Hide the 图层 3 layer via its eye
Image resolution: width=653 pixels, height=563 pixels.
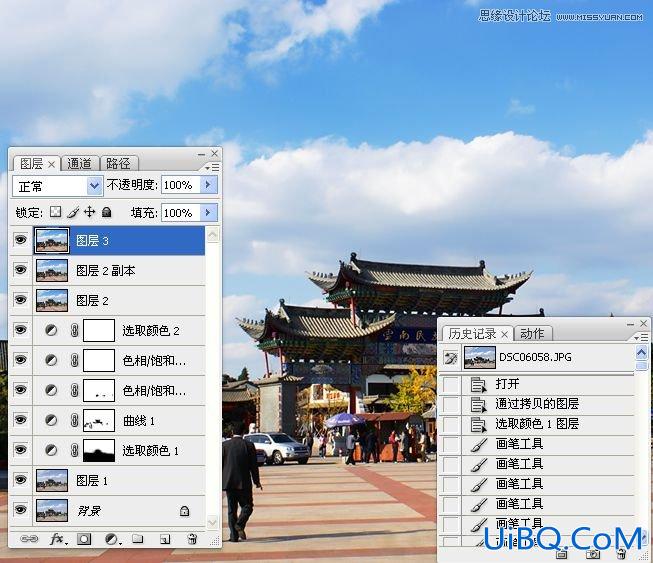20,240
